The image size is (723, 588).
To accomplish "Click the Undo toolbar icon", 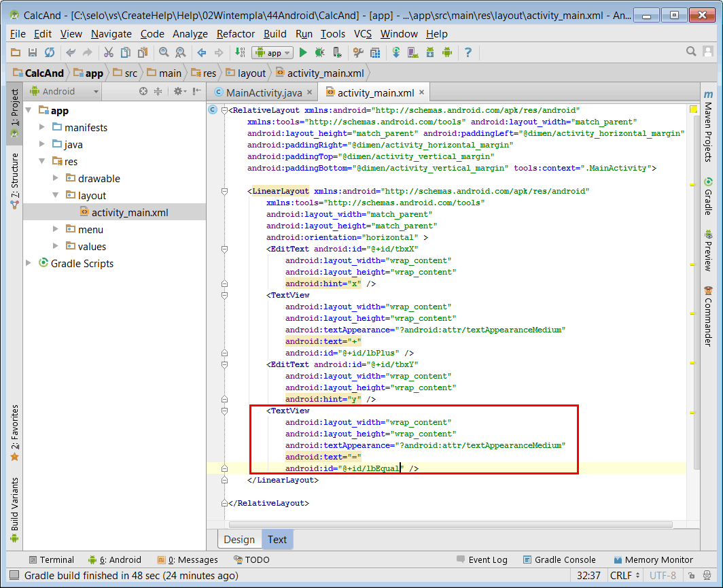I will 71,52.
